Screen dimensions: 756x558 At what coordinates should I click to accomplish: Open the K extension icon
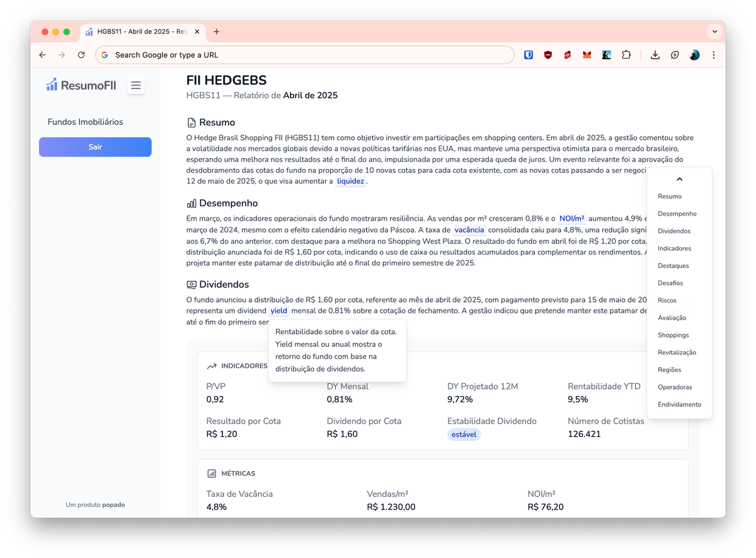click(x=606, y=55)
